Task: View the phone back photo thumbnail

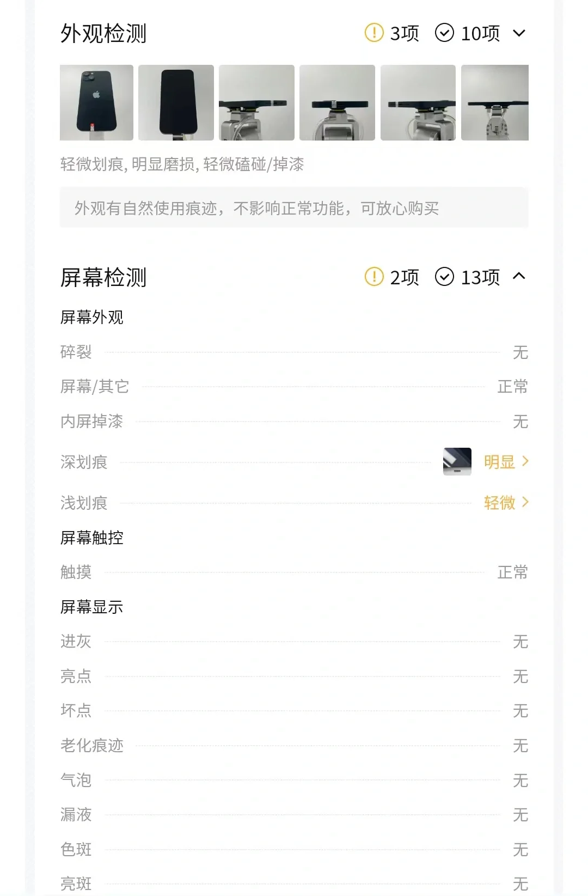Action: tap(96, 102)
